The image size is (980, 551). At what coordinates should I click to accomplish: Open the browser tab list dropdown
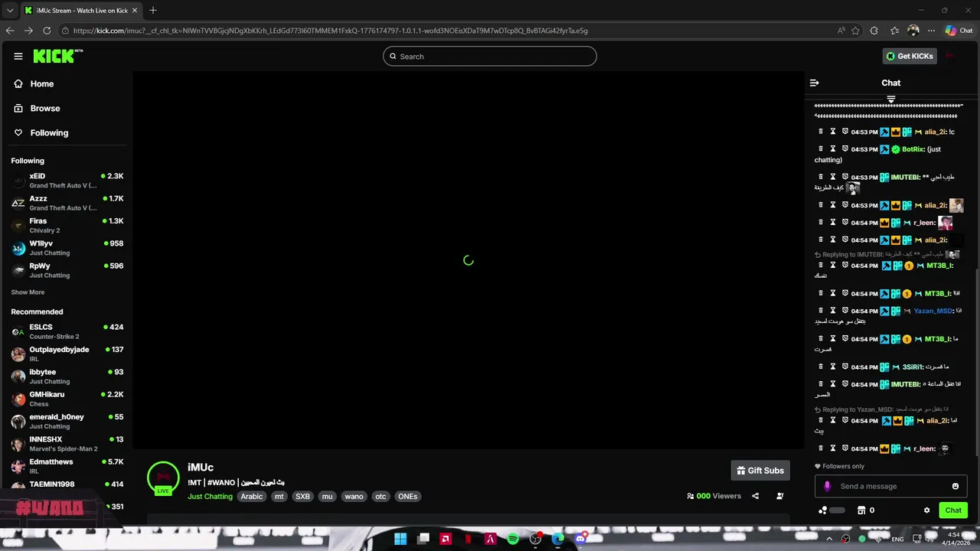(x=10, y=10)
